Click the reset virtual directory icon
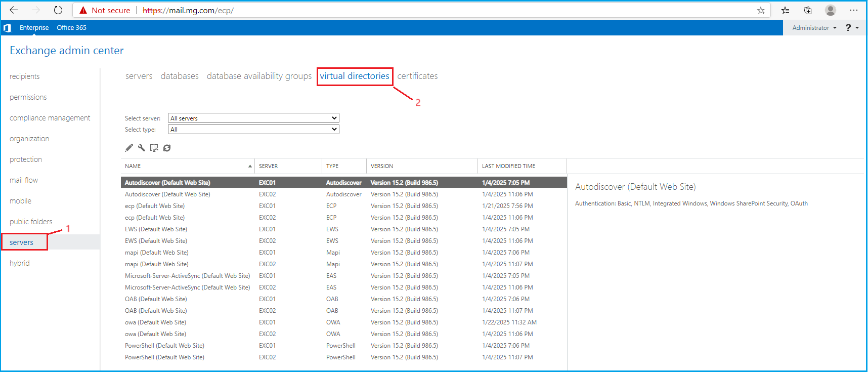 [x=154, y=148]
